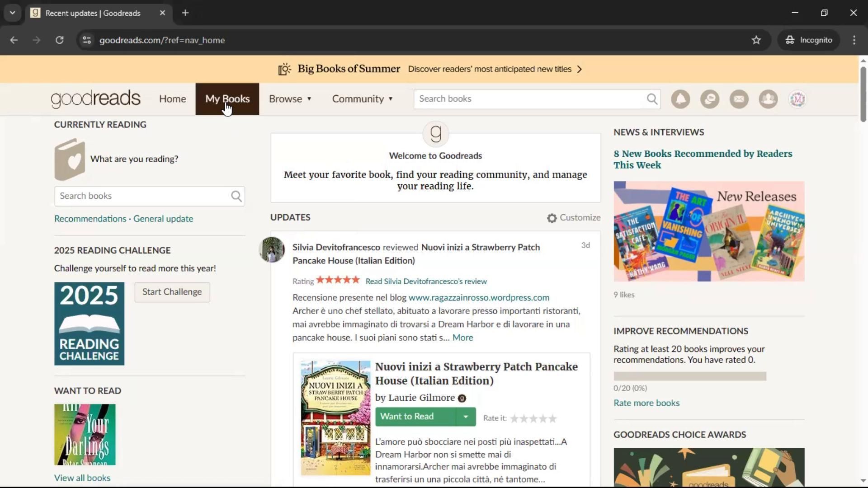Open the friends icon in header
Viewport: 868px width, 488px height.
(x=768, y=99)
